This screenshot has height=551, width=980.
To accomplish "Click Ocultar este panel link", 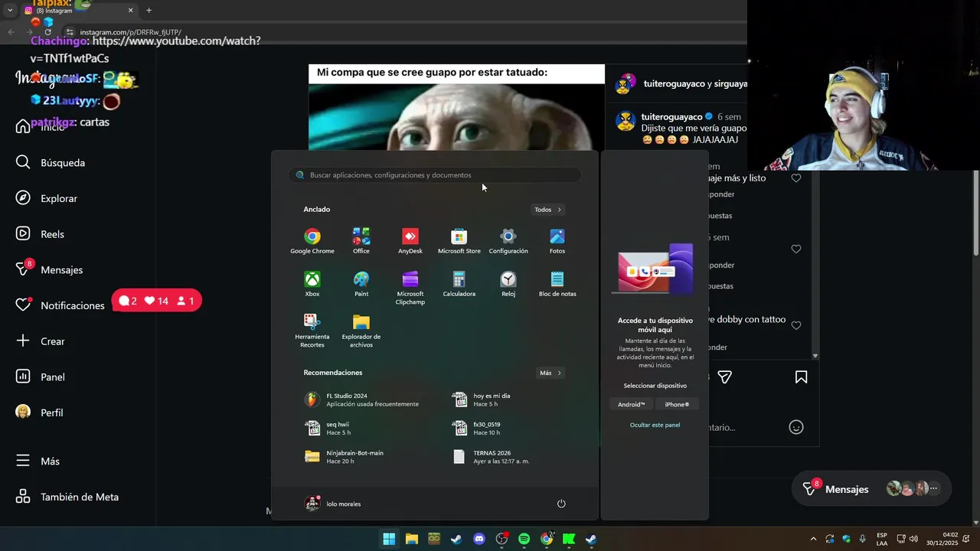I will click(x=655, y=425).
